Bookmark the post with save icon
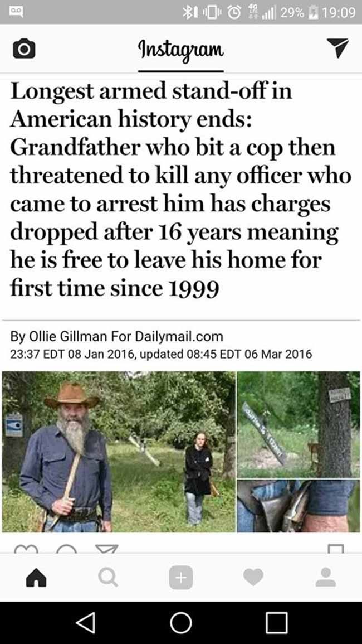 336,549
